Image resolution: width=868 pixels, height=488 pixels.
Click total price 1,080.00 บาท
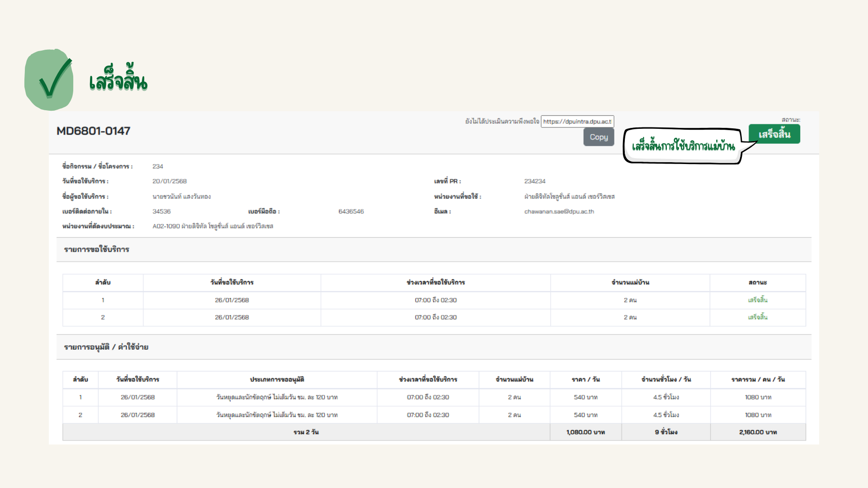pos(586,432)
